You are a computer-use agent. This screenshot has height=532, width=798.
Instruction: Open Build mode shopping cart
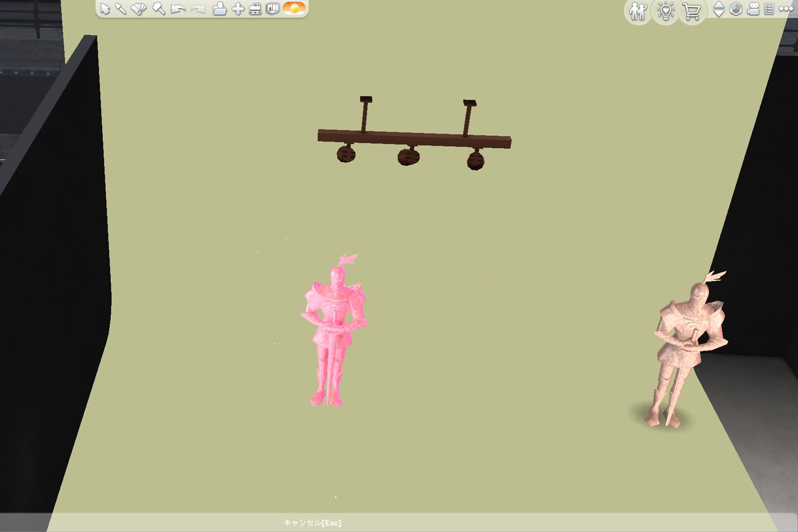(692, 11)
